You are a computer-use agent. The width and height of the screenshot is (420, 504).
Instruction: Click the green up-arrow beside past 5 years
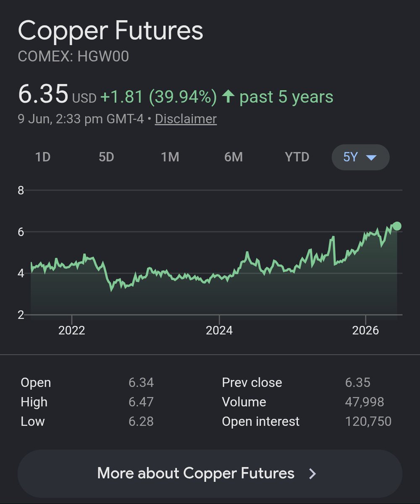228,97
